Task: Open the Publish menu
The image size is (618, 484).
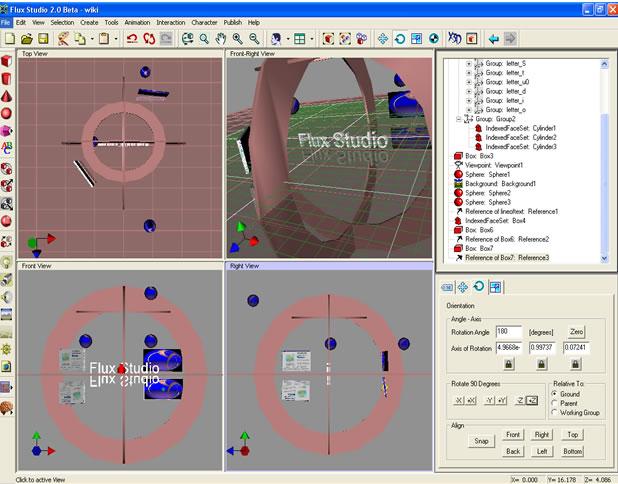Action: pyautogui.click(x=233, y=22)
